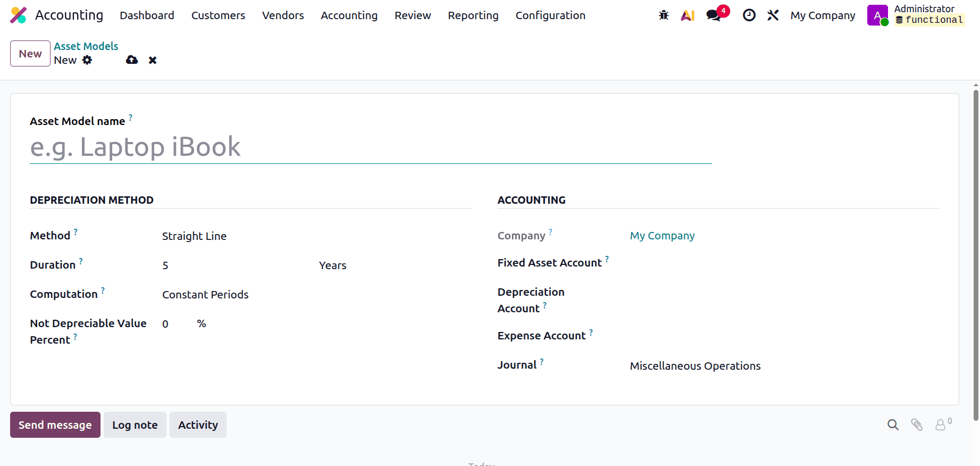The image size is (980, 466).
Task: Open the activities clock icon
Action: 749,15
